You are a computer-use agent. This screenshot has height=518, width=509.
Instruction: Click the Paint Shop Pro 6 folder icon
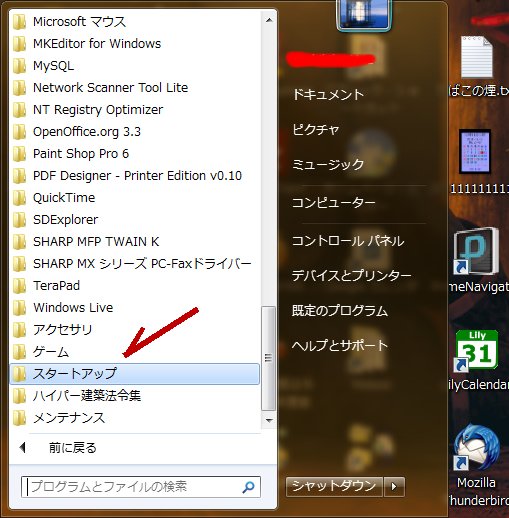(19, 154)
